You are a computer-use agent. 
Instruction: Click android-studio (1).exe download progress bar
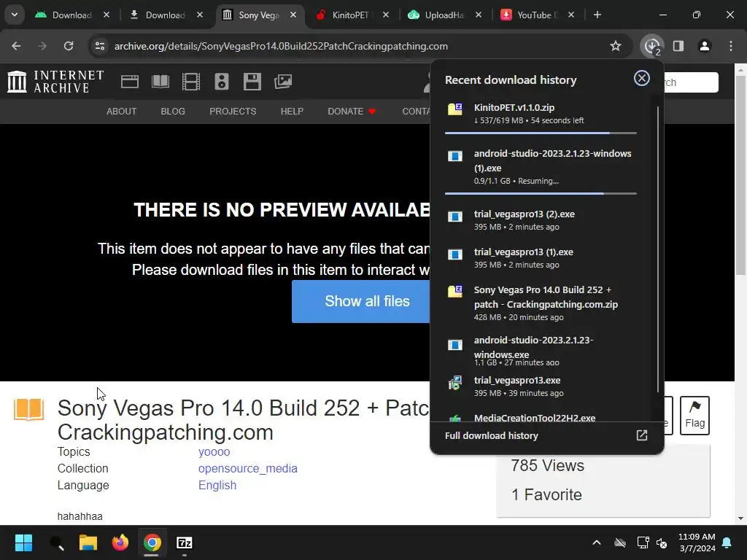[x=541, y=193]
